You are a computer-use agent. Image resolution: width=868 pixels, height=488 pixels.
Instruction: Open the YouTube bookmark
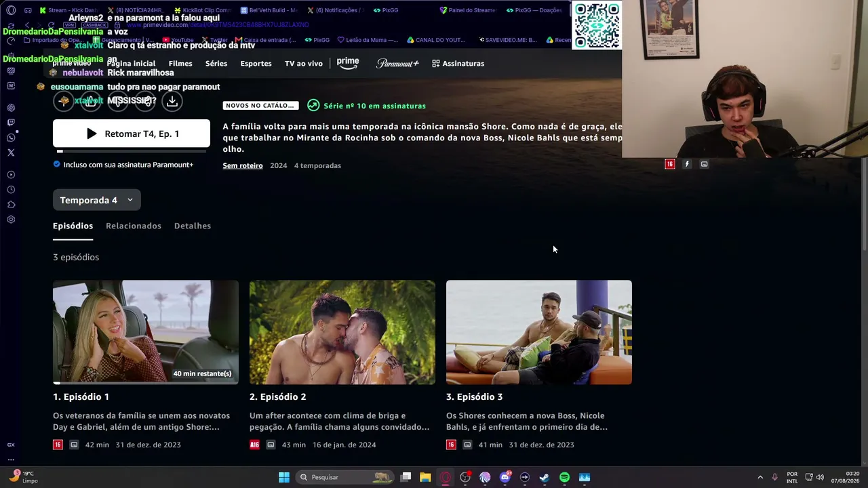tap(178, 40)
